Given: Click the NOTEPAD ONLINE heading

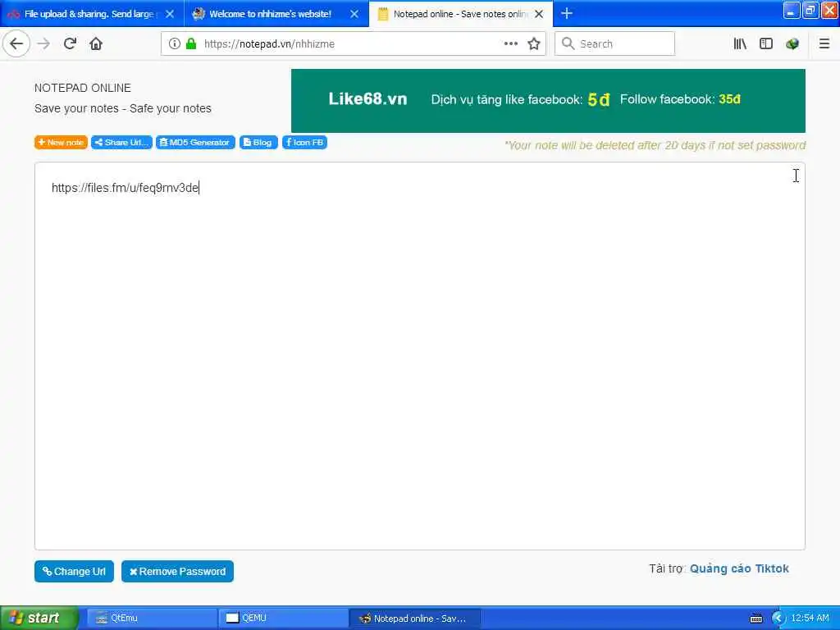Looking at the screenshot, I should (x=83, y=88).
